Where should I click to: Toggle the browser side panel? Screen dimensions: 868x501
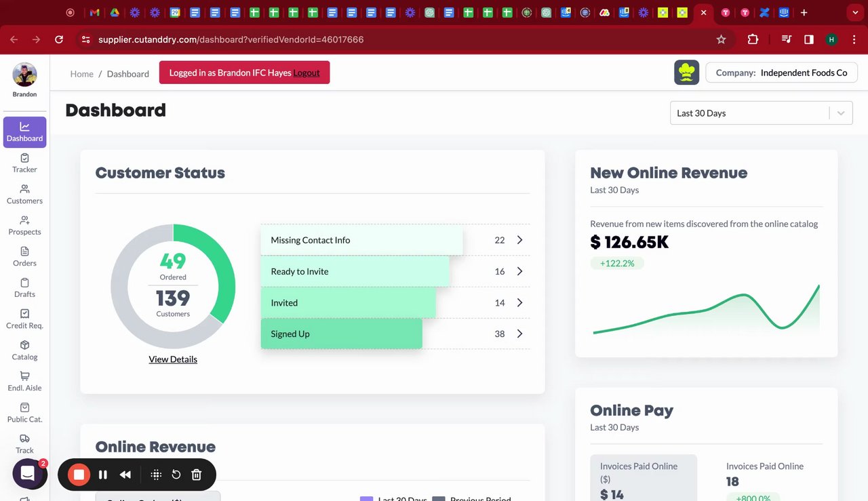[809, 39]
